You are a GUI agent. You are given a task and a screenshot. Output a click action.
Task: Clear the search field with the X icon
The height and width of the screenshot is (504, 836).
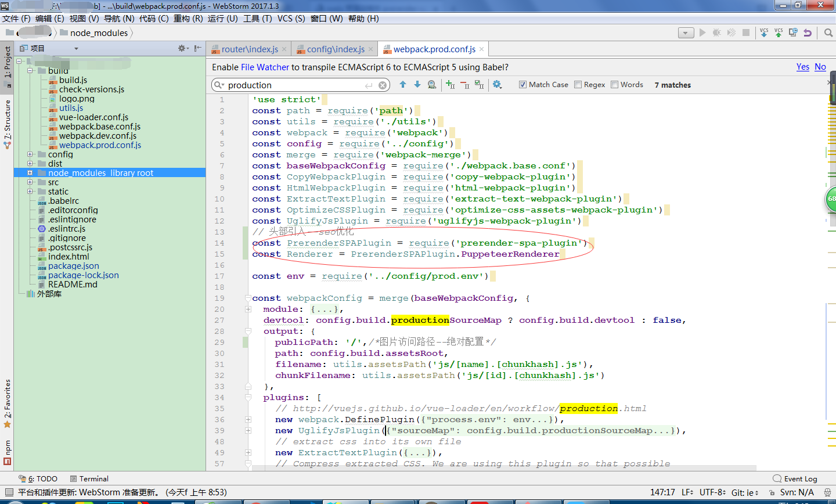382,85
